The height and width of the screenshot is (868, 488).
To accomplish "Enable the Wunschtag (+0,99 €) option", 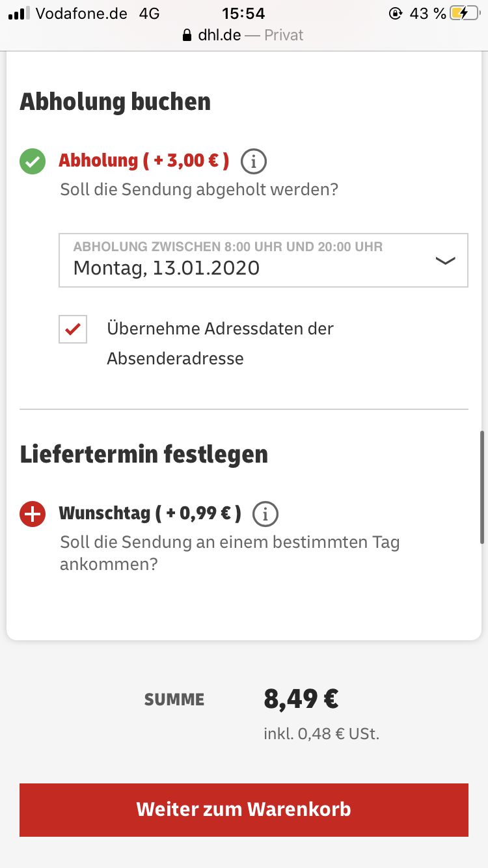I will pos(150,513).
